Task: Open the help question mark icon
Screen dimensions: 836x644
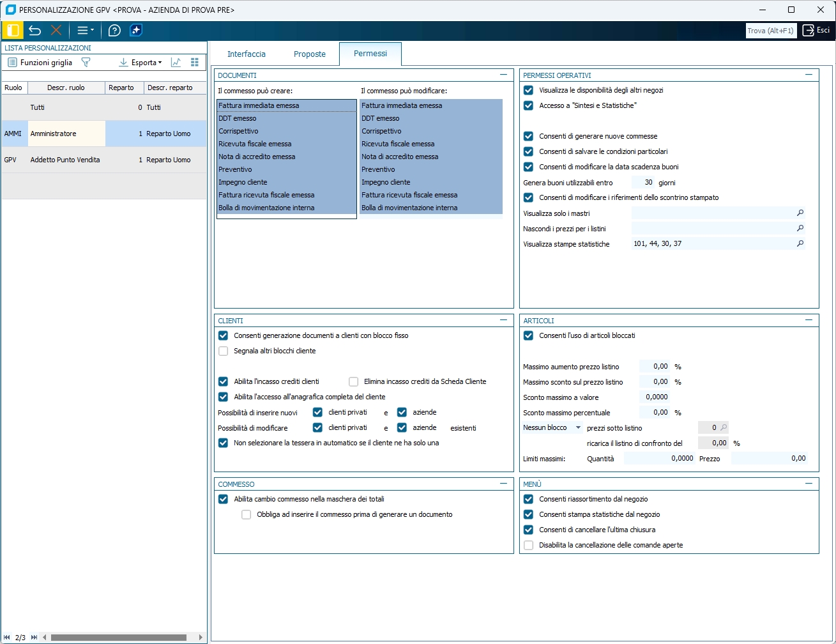Action: coord(114,30)
